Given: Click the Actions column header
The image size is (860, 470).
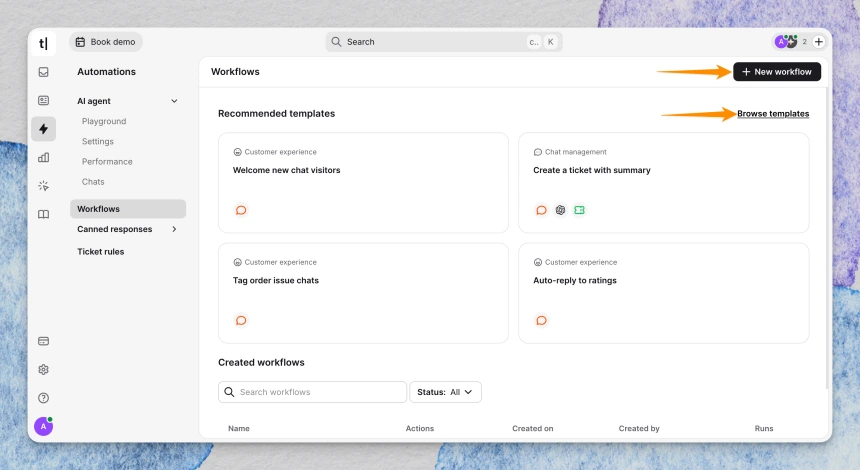Looking at the screenshot, I should 420,428.
